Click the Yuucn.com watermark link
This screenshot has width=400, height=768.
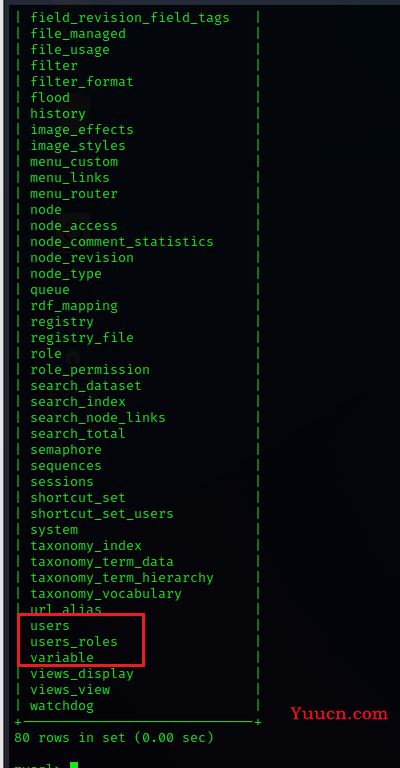[x=339, y=714]
